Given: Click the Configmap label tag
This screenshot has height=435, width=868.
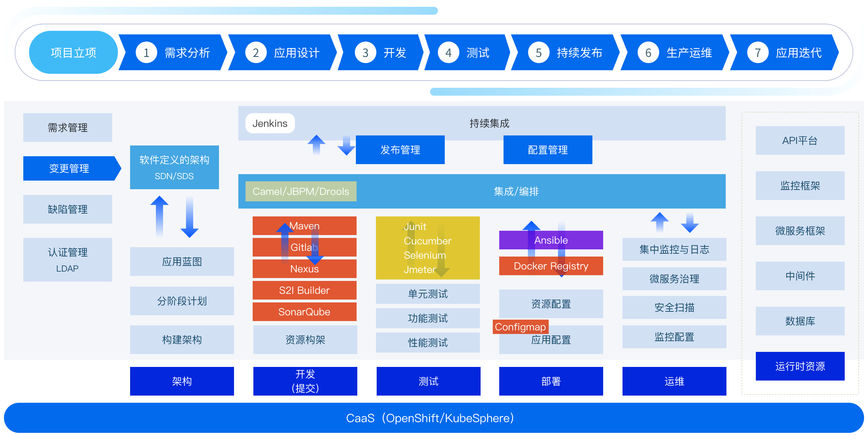Looking at the screenshot, I should click(520, 327).
